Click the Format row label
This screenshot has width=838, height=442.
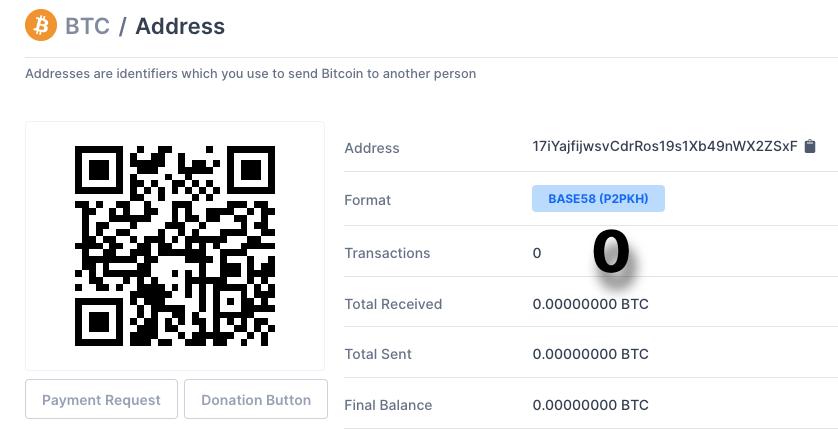pyautogui.click(x=367, y=200)
